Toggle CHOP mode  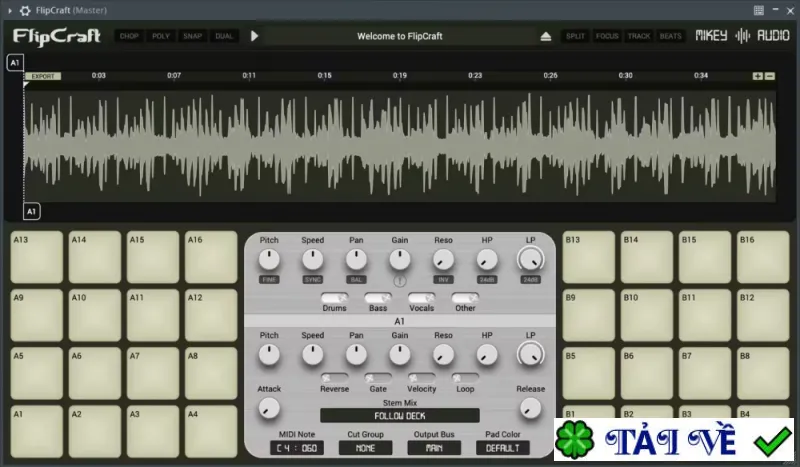tap(129, 36)
